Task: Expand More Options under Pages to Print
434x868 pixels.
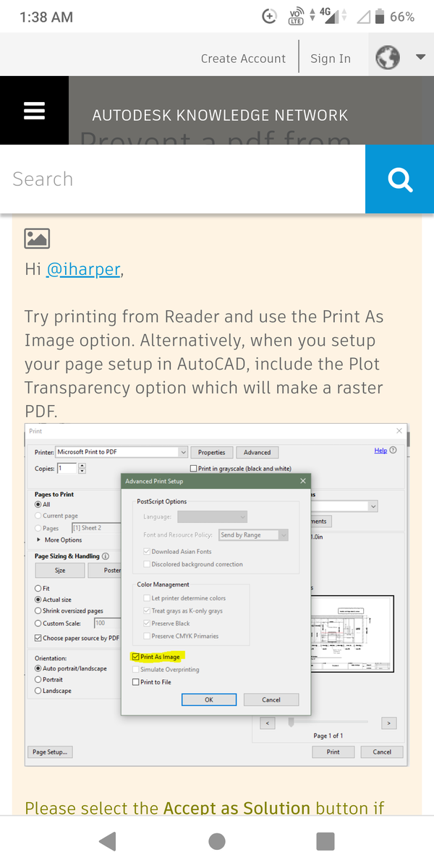Action: coord(59,540)
